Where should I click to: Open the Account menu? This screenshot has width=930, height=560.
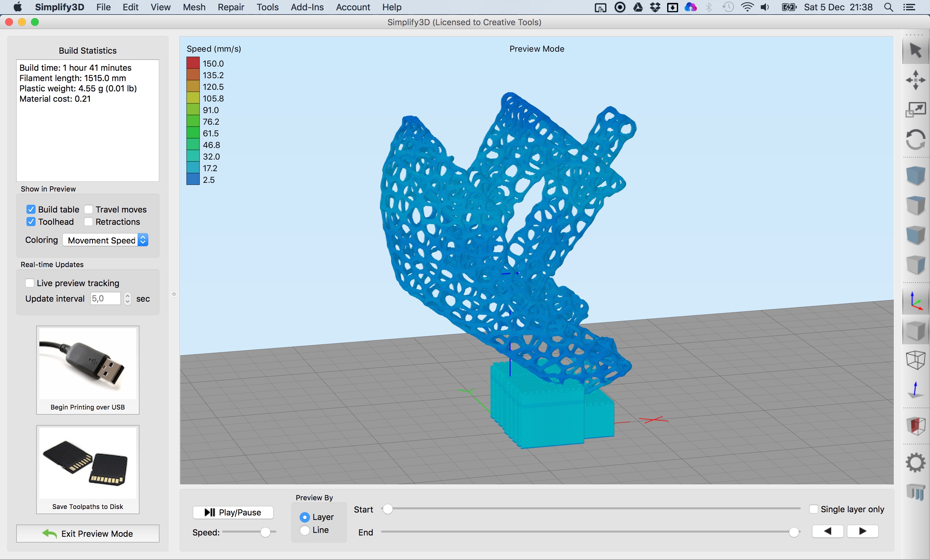353,7
